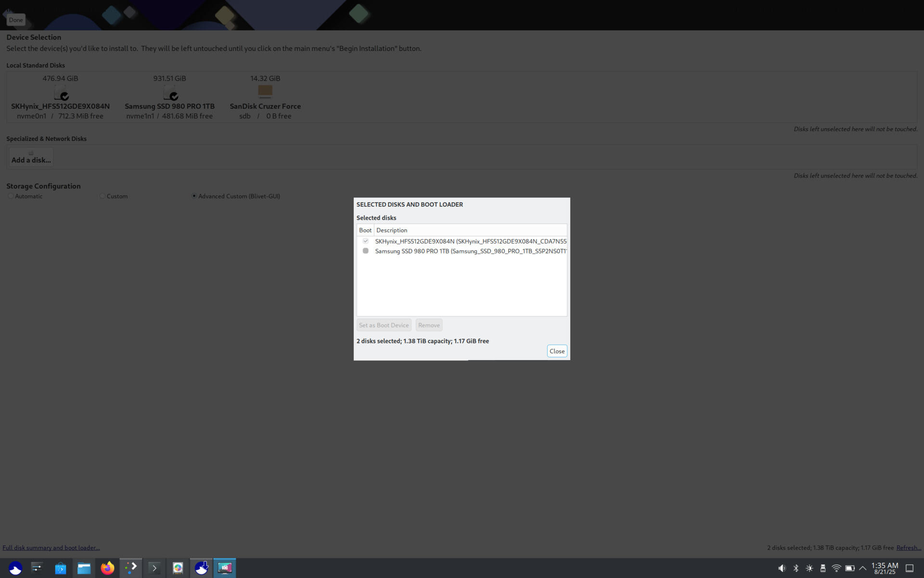Image resolution: width=924 pixels, height=578 pixels.
Task: Click the clock showing 1:35 AM
Action: click(x=885, y=568)
